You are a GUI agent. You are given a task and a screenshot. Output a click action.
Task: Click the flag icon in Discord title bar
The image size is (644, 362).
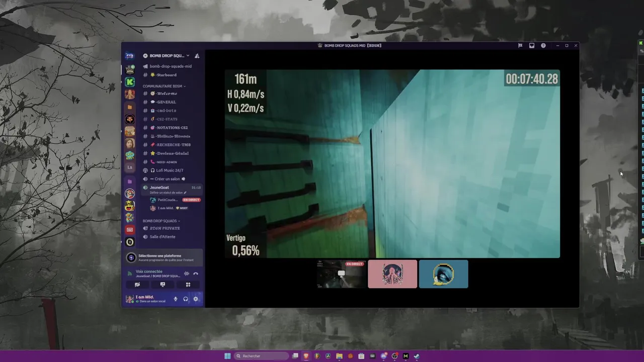520,45
